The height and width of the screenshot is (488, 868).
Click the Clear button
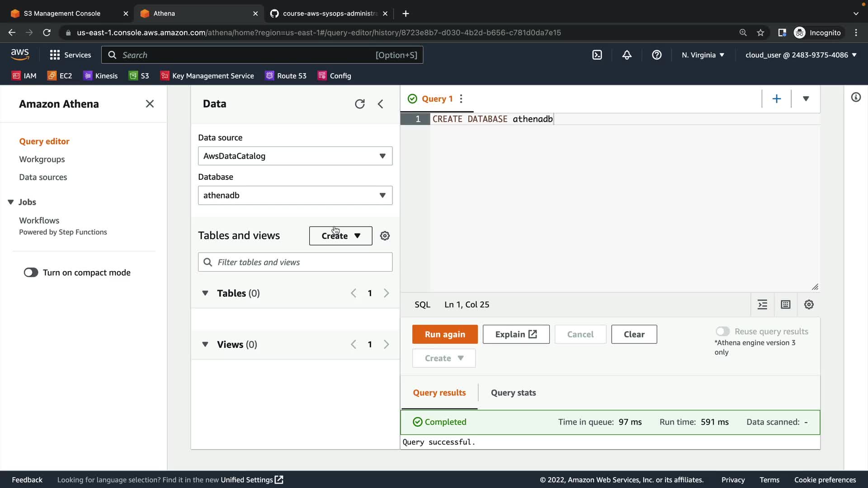point(634,334)
